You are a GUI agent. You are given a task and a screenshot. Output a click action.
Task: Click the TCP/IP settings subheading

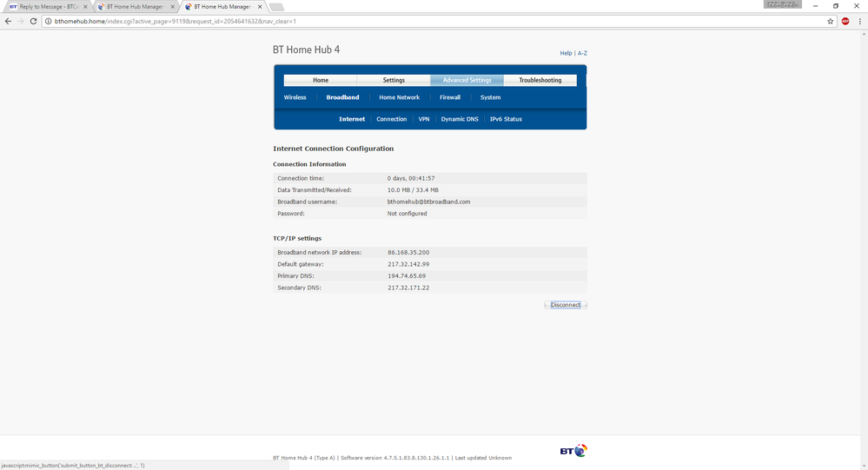tap(297, 239)
